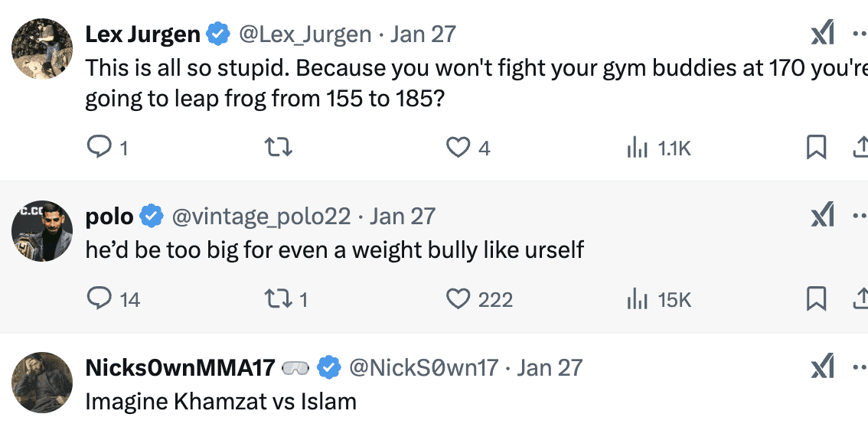Like Lex Jurgen's tweet
Viewport: 868px width, 427px height.
(458, 147)
